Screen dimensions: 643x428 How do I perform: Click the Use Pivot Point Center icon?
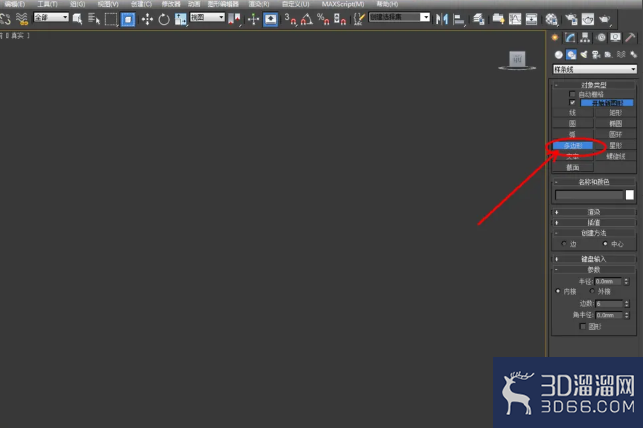point(234,19)
